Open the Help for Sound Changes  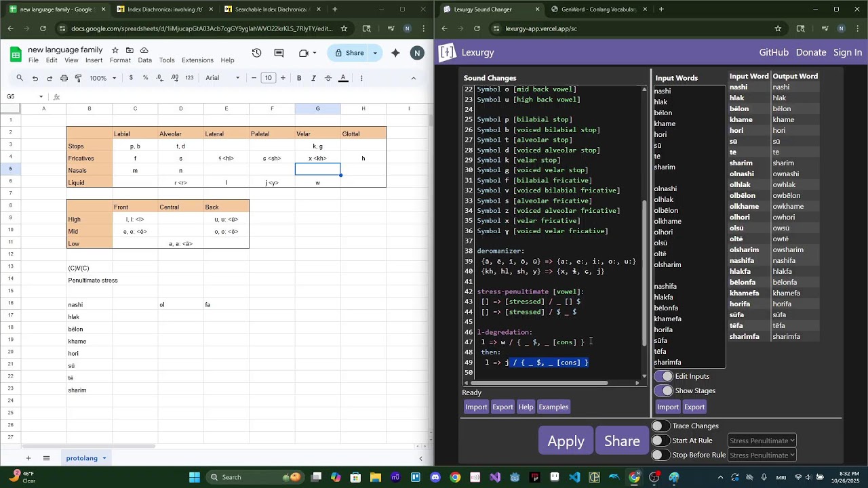[x=526, y=407]
